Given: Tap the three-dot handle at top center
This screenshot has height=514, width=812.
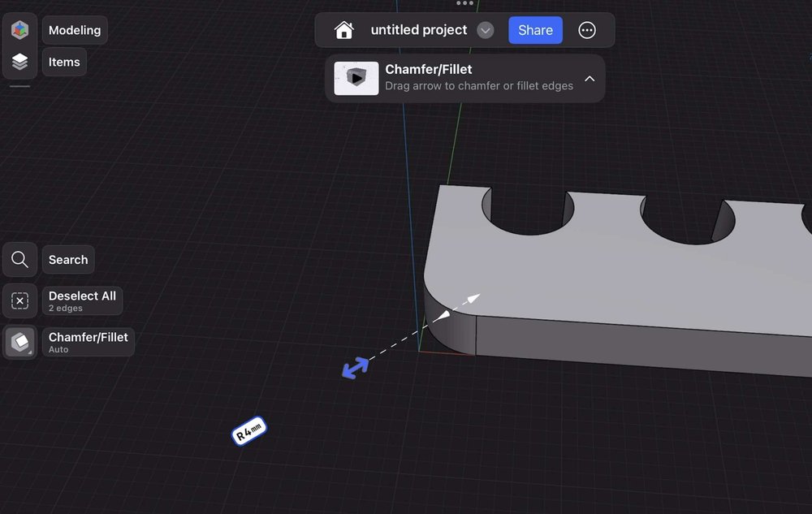Looking at the screenshot, I should pos(464,3).
